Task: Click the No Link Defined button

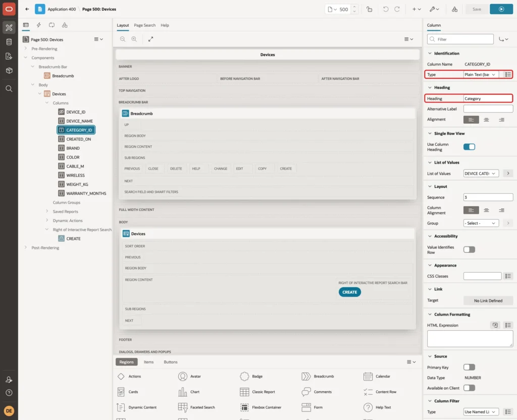Action: (488, 301)
